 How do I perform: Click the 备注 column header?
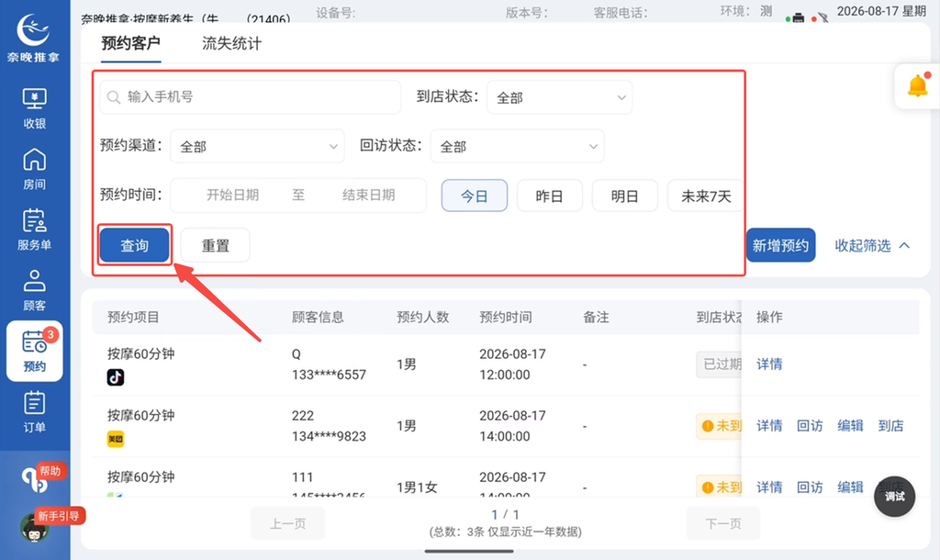coord(596,317)
